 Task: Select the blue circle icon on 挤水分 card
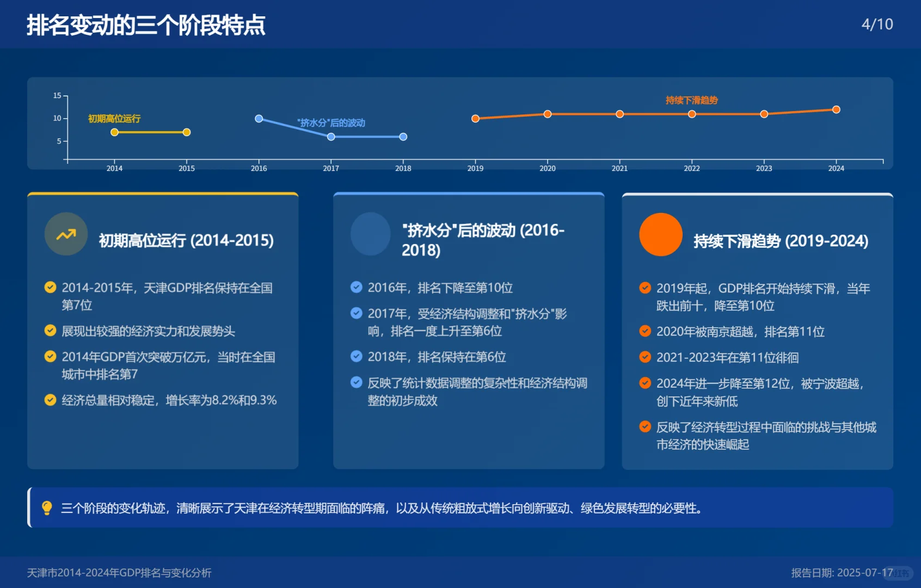pyautogui.click(x=370, y=234)
